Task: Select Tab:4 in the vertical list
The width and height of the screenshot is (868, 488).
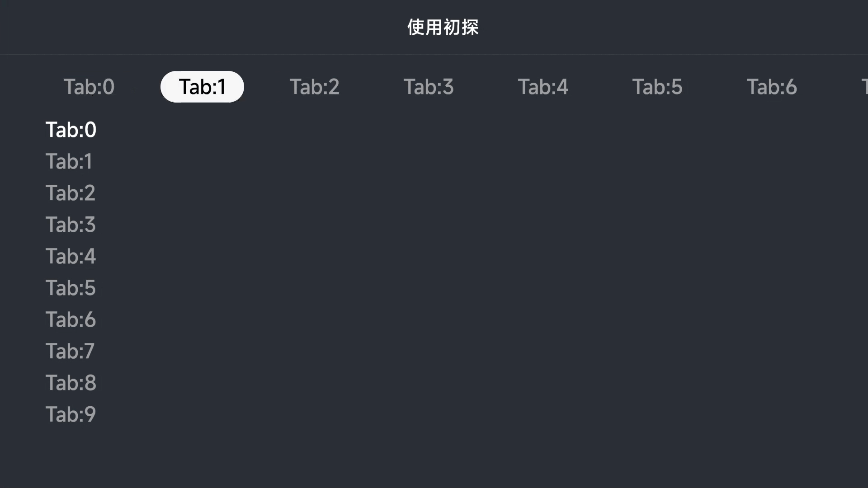Action: [71, 257]
